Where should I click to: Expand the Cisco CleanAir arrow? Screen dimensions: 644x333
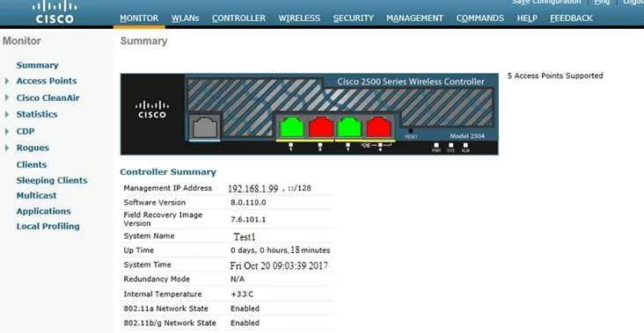[x=6, y=98]
